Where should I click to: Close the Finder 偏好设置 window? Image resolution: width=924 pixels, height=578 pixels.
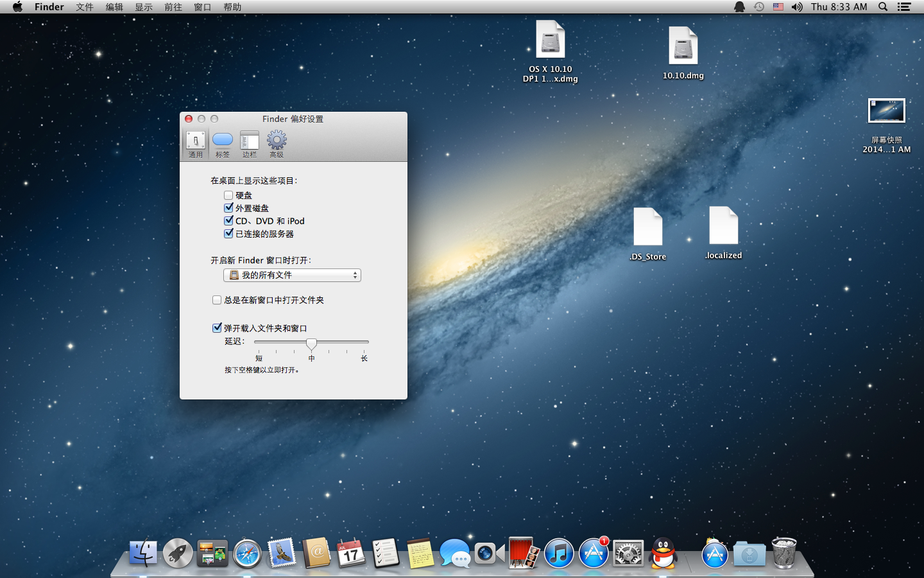(x=189, y=119)
